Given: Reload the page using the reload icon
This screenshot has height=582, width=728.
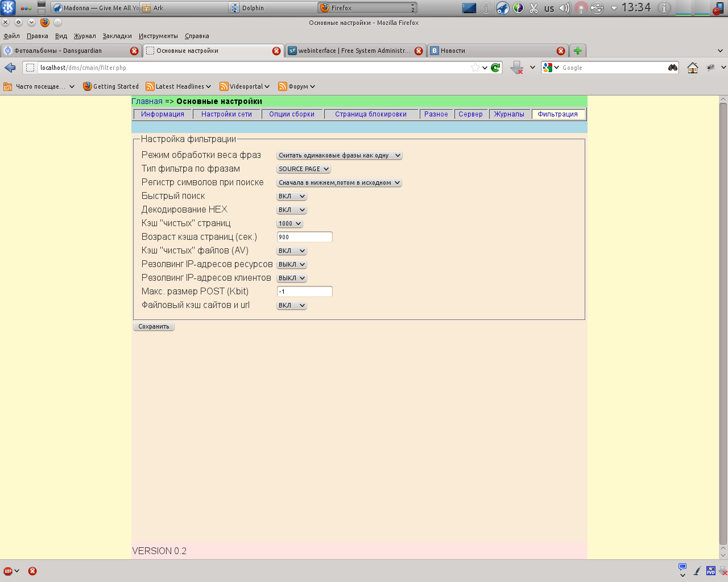Looking at the screenshot, I should pos(496,67).
